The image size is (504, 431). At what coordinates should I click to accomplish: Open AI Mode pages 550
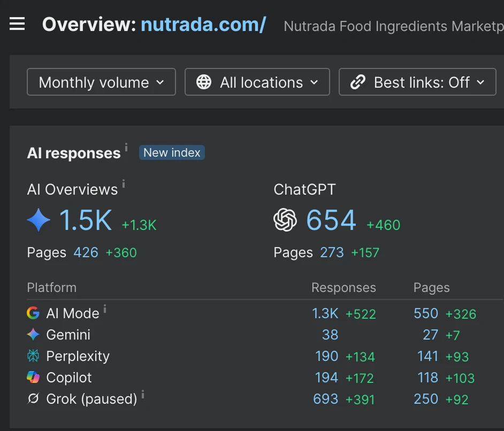tap(426, 313)
